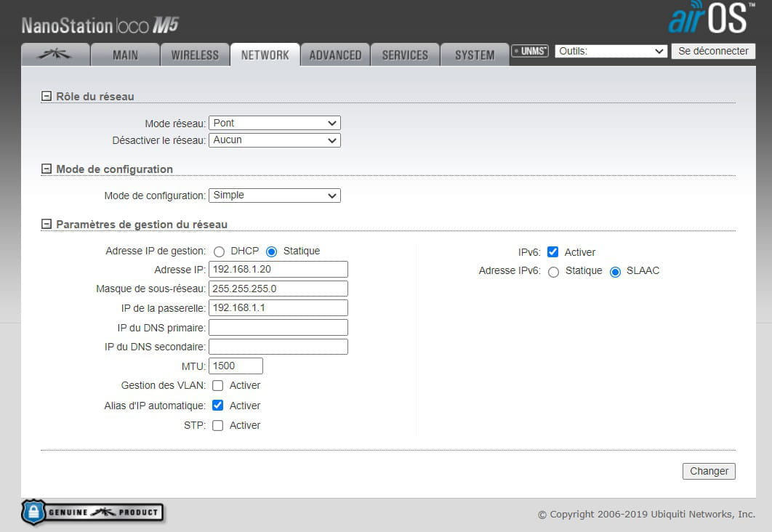Select Statique for Adresse IP de gestion
The image size is (772, 532).
click(x=271, y=252)
